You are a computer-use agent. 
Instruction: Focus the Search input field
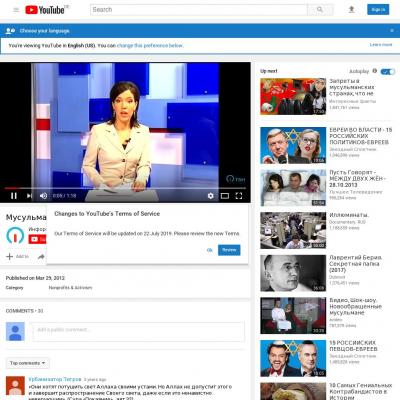point(199,10)
